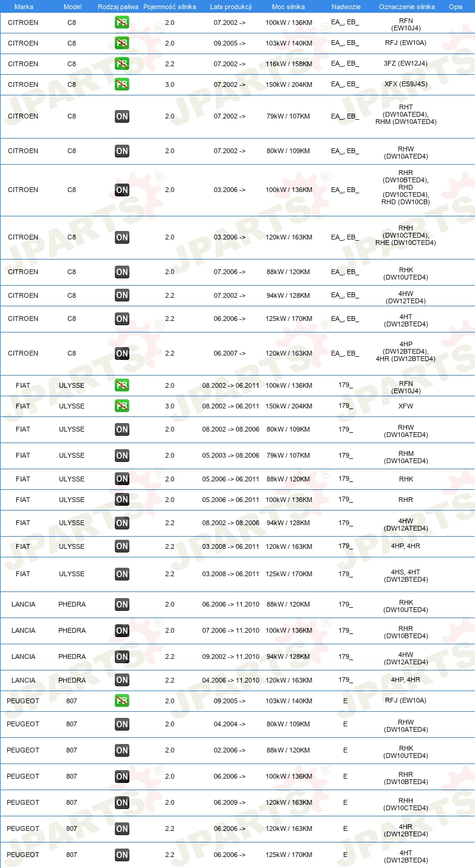The height and width of the screenshot is (868, 475).
Task: Select ON icon in Citroen C8 125kW / 170KM row
Action: (x=121, y=319)
